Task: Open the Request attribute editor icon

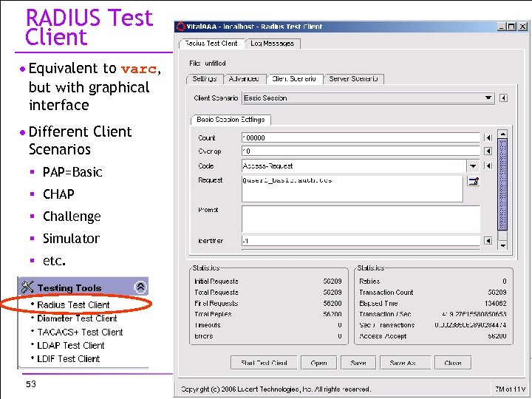Action: [474, 182]
